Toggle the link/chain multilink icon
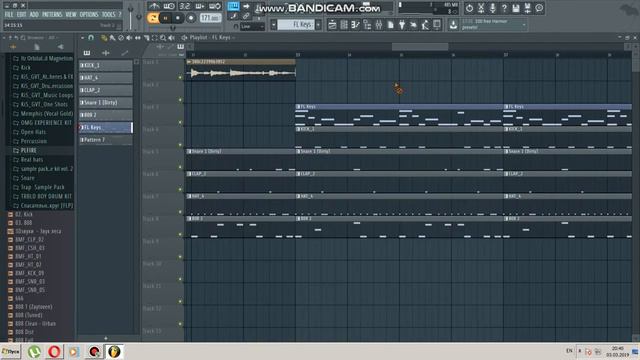640x360 pixels. click(246, 16)
